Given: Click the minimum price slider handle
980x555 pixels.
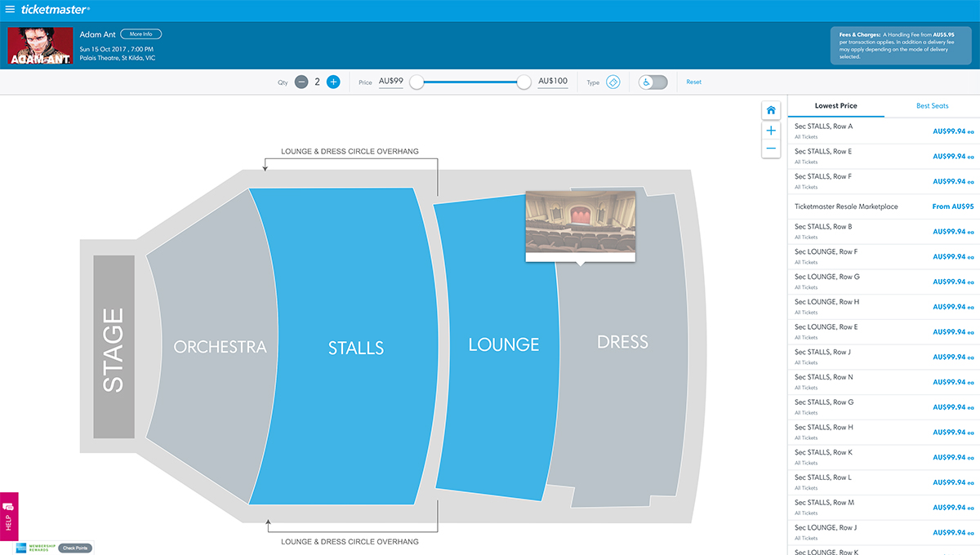Looking at the screenshot, I should tap(416, 82).
